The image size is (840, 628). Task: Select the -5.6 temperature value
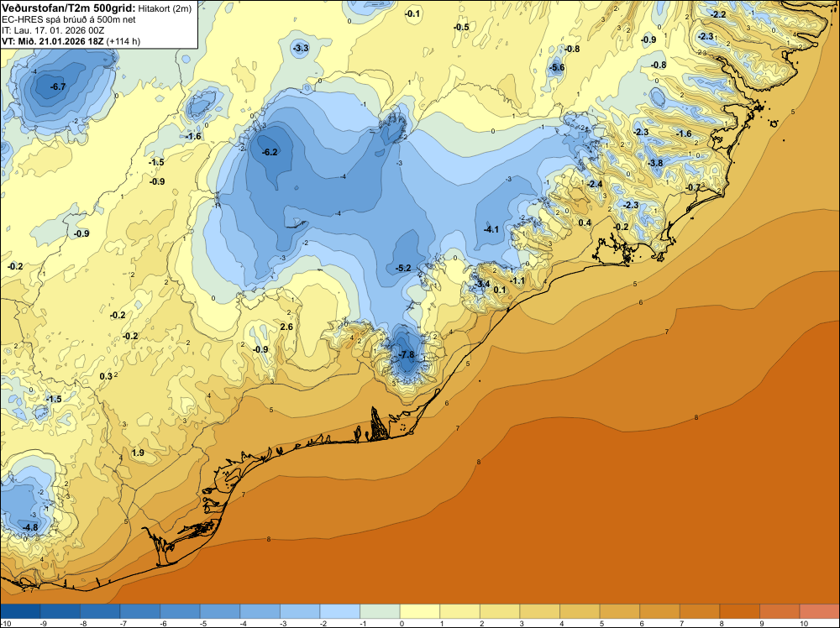tap(557, 67)
